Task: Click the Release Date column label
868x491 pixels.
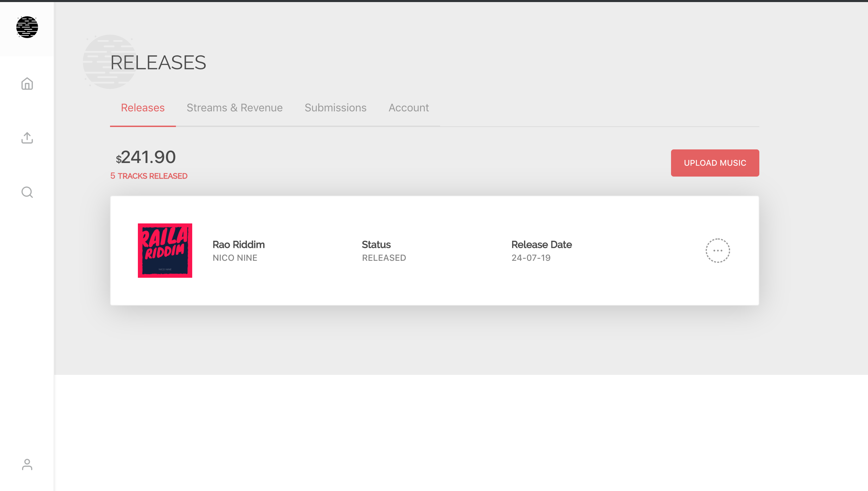Action: coord(541,244)
